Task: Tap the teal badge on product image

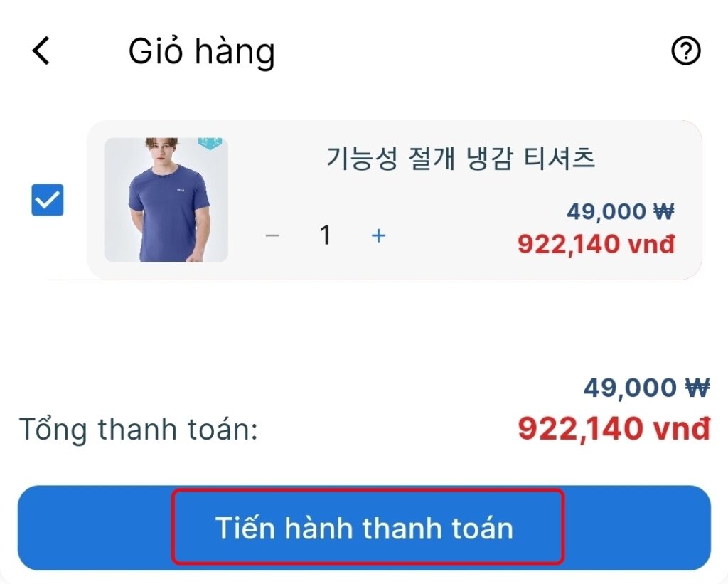Action: (210, 143)
